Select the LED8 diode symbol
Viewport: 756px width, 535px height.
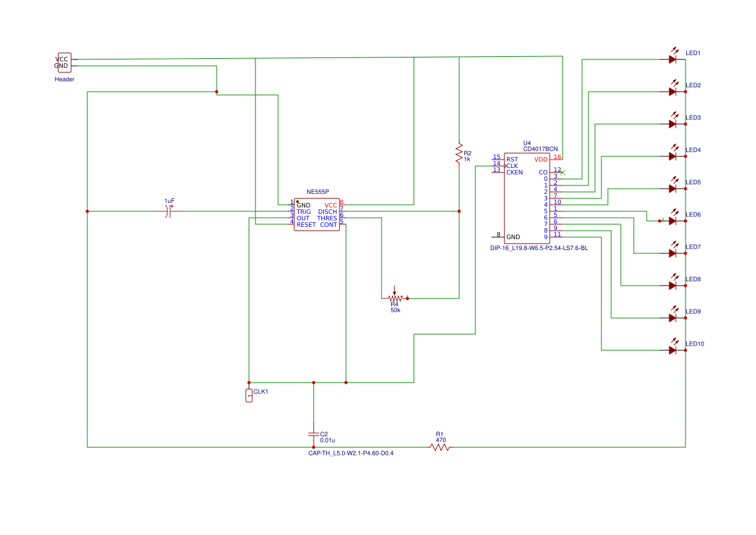(x=673, y=282)
